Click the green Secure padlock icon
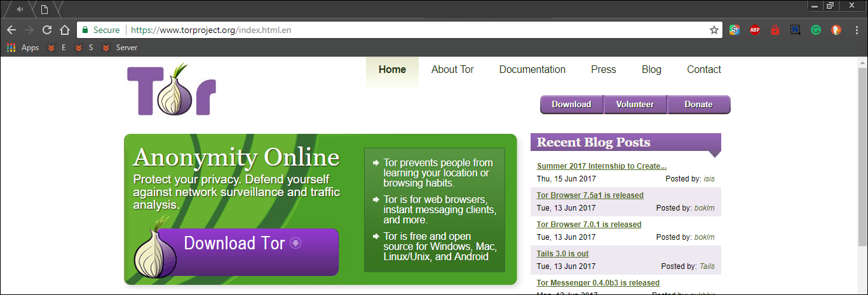 pos(85,30)
